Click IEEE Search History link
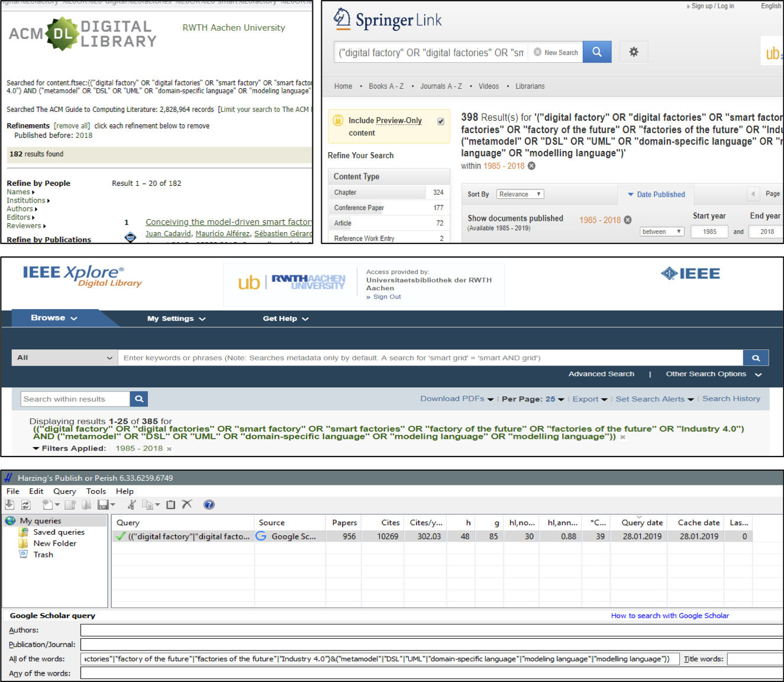The height and width of the screenshot is (682, 784). [731, 399]
